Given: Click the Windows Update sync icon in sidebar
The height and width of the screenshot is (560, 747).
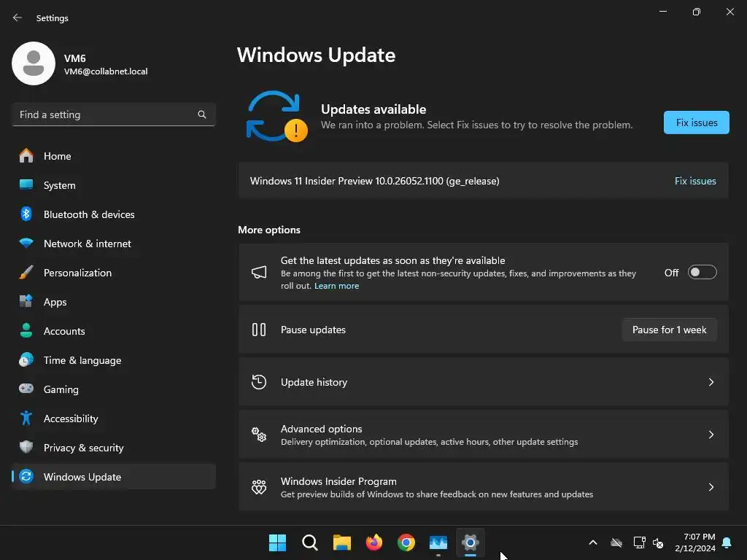Looking at the screenshot, I should pos(26,476).
